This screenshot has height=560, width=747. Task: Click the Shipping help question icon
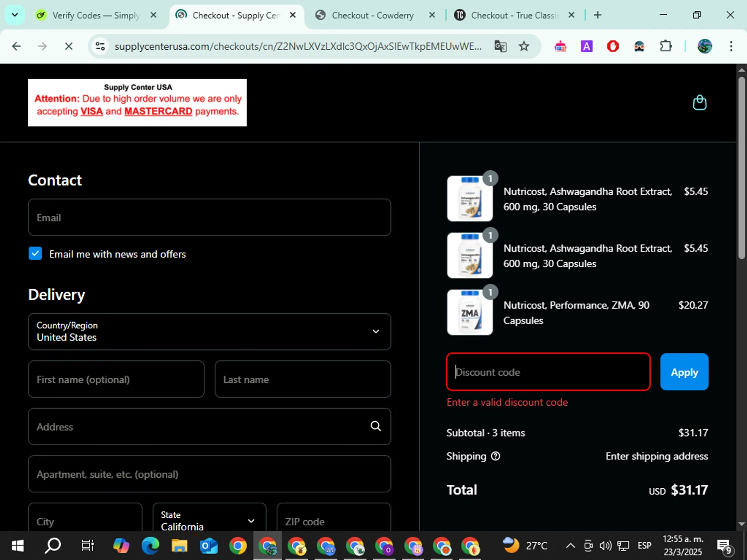[x=496, y=456]
